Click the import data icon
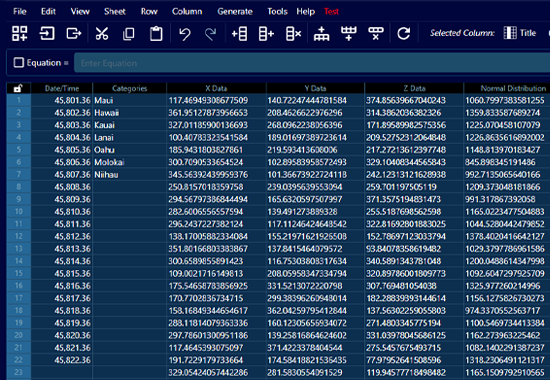The image size is (550, 380). click(47, 33)
